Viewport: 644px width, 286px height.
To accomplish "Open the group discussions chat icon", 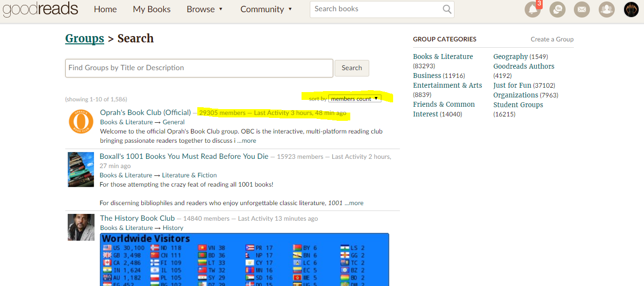I will 557,9.
